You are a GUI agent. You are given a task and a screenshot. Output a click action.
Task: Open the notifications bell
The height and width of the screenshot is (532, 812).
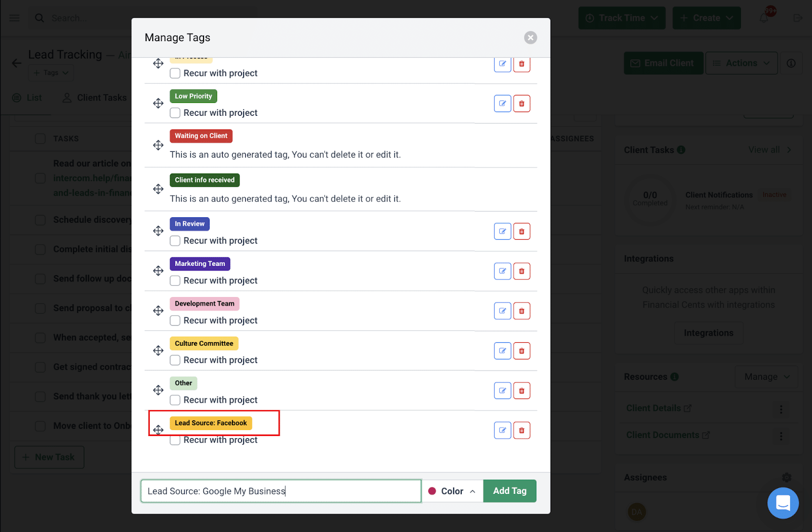click(764, 18)
